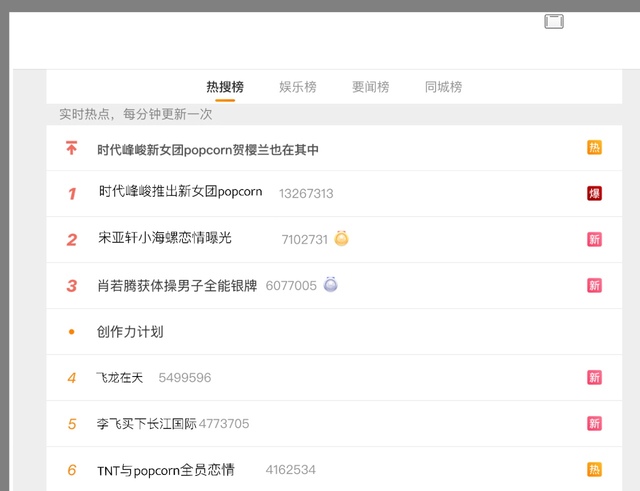This screenshot has width=640, height=491.
Task: Click rank number 5
Action: tap(72, 424)
